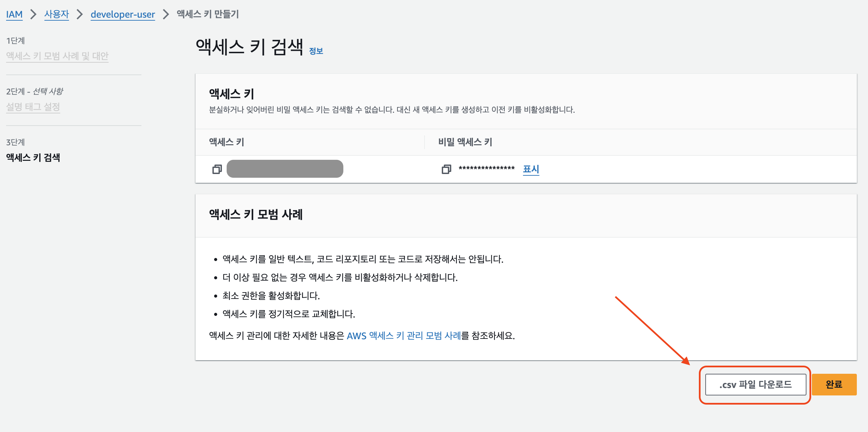868x432 pixels.
Task: Click breadcrumb chevron after developer-user
Action: click(x=166, y=14)
